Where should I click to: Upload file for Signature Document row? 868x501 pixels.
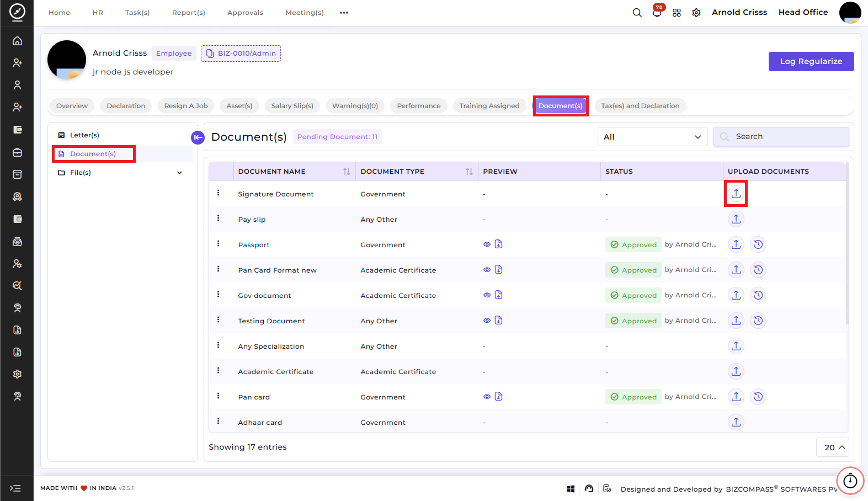click(x=736, y=194)
